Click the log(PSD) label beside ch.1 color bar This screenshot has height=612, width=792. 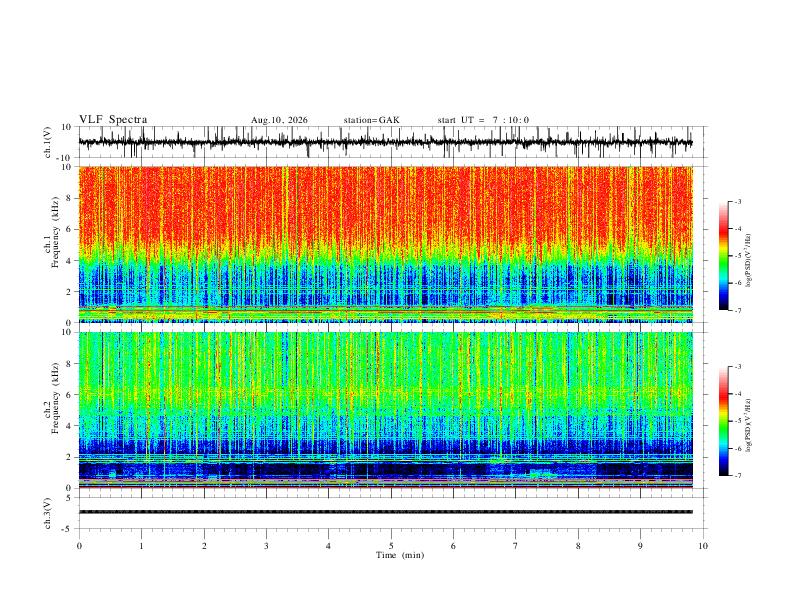click(749, 261)
